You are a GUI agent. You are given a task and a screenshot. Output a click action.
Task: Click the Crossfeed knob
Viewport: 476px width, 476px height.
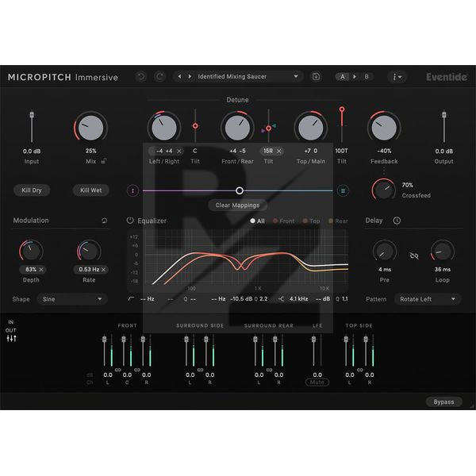pos(383,190)
